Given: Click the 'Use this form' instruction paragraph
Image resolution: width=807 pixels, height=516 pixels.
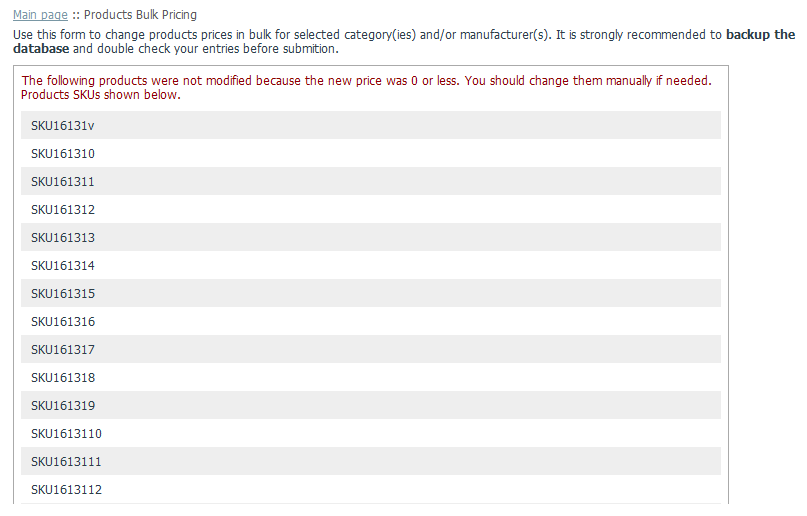Looking at the screenshot, I should click(x=404, y=42).
